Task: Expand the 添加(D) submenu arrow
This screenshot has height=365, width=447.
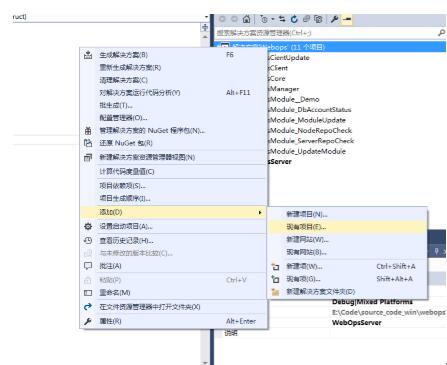Action: [x=260, y=212]
